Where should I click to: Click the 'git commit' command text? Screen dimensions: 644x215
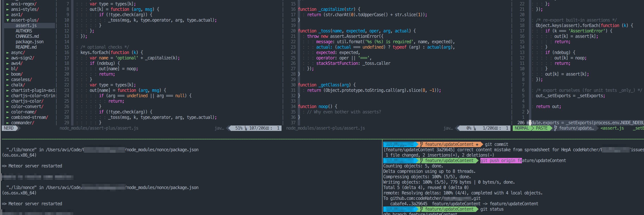point(497,144)
